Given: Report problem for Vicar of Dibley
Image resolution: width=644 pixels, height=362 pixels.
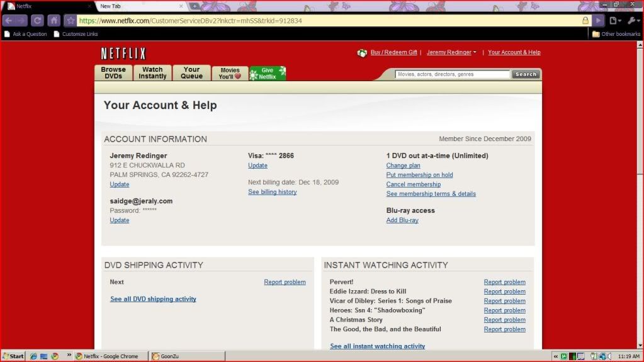Looking at the screenshot, I should point(504,301).
